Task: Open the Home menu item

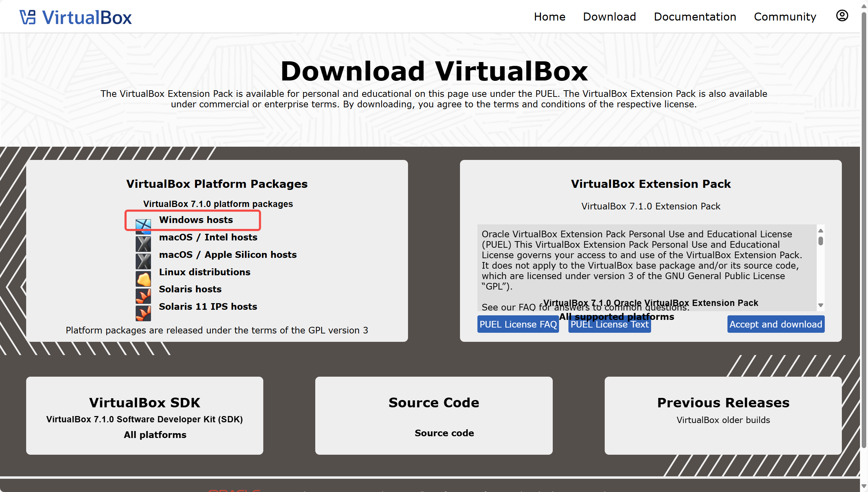Action: [x=549, y=17]
